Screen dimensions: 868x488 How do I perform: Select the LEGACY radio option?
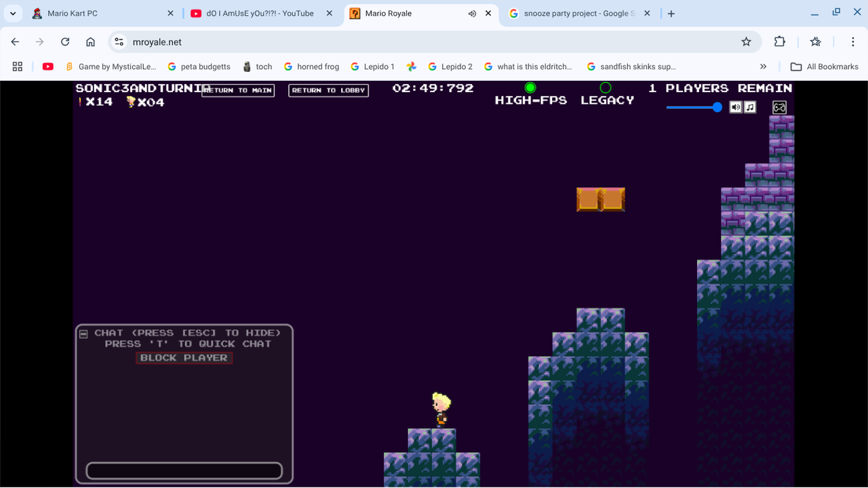click(x=606, y=87)
